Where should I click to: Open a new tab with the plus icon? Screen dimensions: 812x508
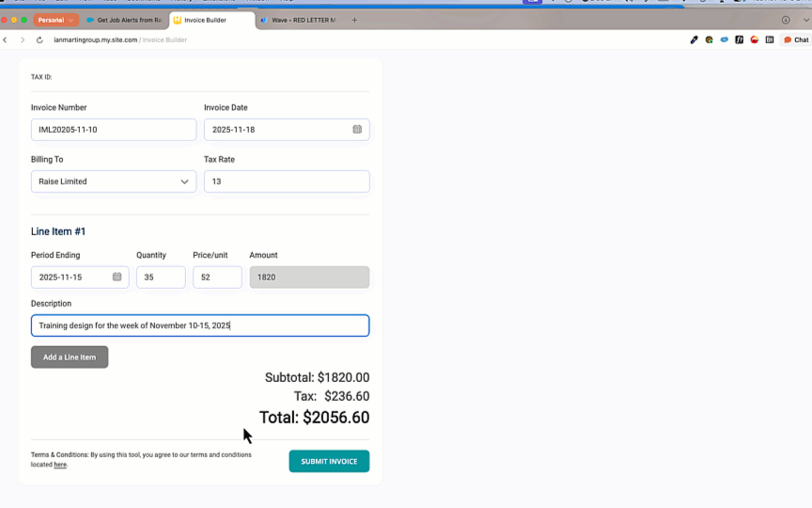click(354, 20)
